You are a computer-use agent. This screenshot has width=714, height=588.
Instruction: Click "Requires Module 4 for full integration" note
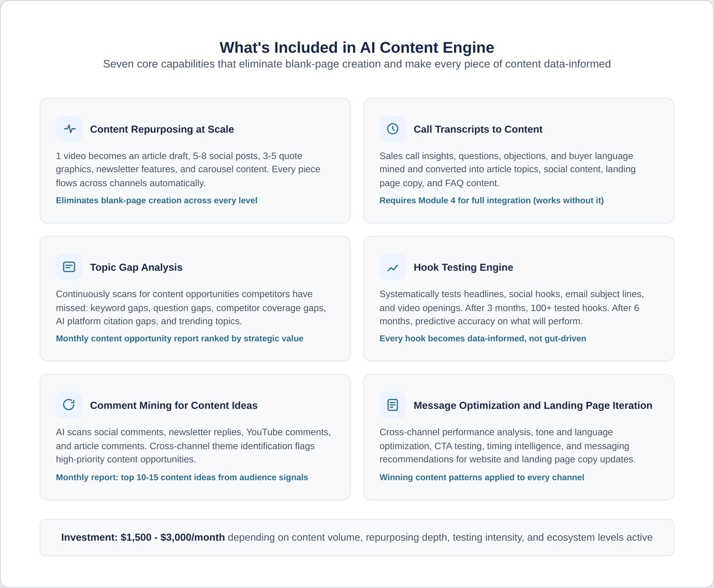(x=491, y=201)
